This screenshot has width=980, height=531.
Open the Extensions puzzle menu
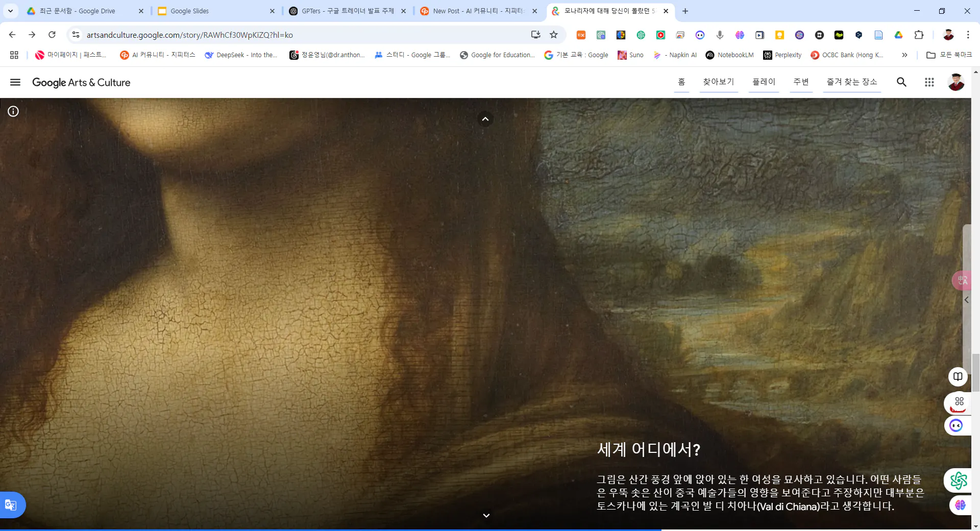[919, 35]
